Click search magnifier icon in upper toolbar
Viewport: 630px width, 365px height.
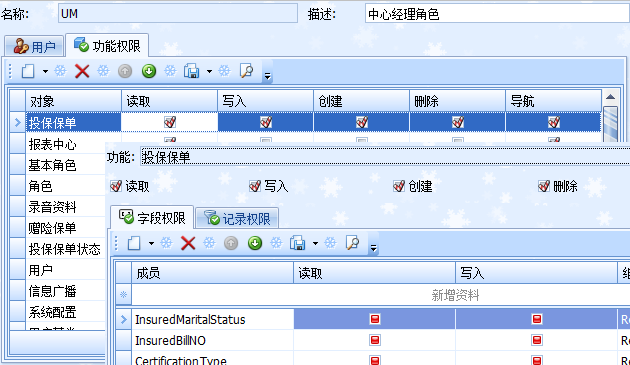pyautogui.click(x=246, y=71)
